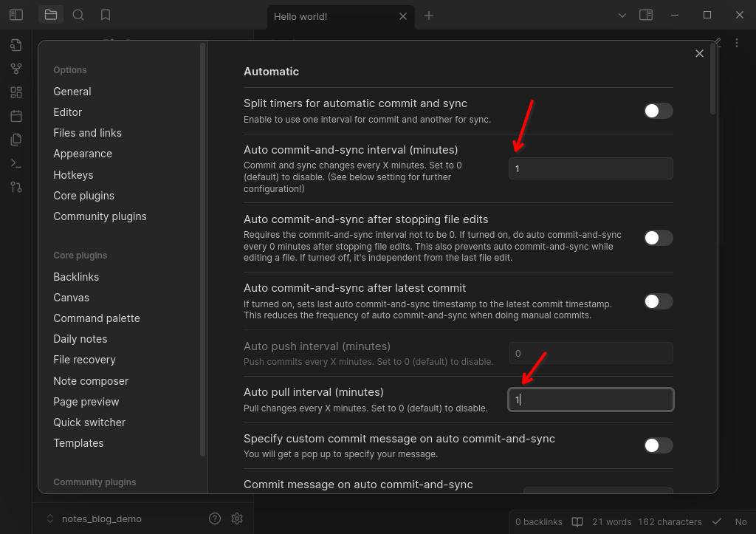756x534 pixels.
Task: Enable split timers for commit and sync
Action: point(658,111)
